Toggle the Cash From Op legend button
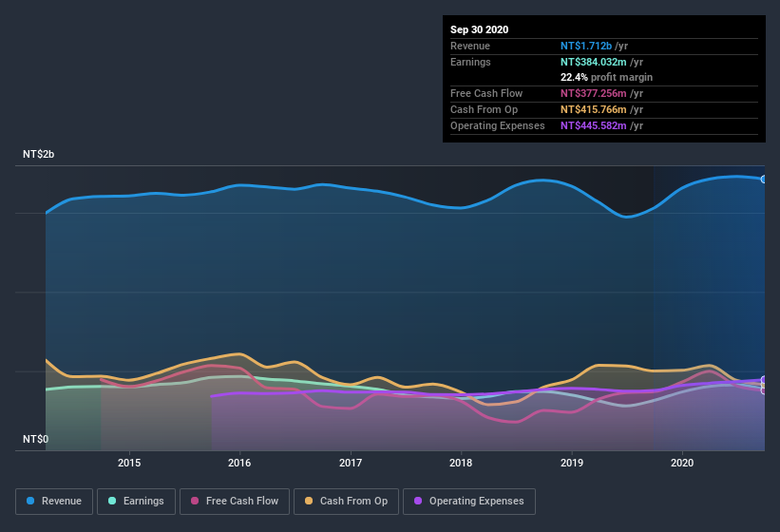This screenshot has height=532, width=780. (x=346, y=502)
